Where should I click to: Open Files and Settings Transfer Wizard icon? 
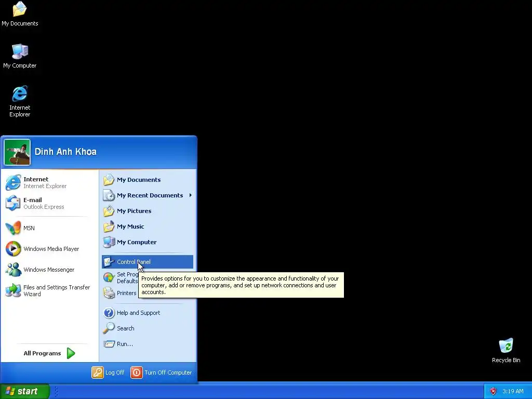click(x=13, y=290)
